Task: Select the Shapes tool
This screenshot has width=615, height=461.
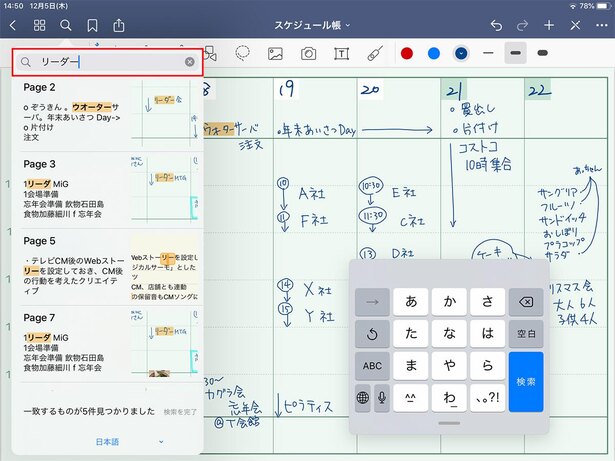Action: coord(211,54)
